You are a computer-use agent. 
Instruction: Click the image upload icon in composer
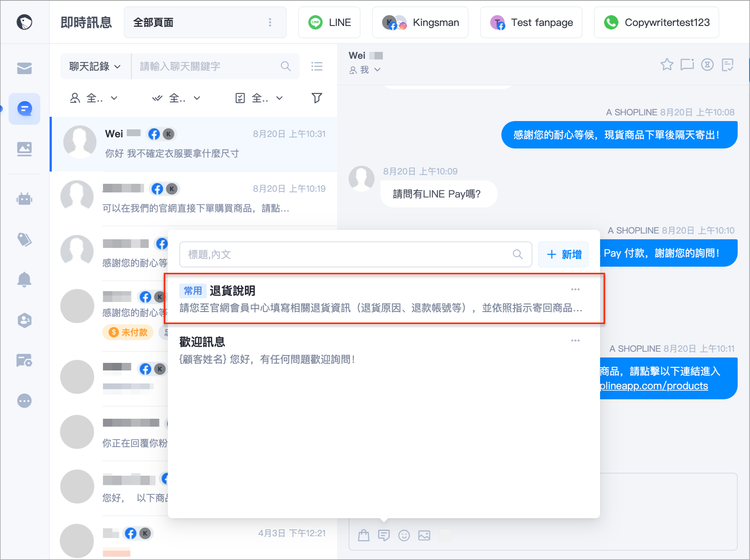424,535
